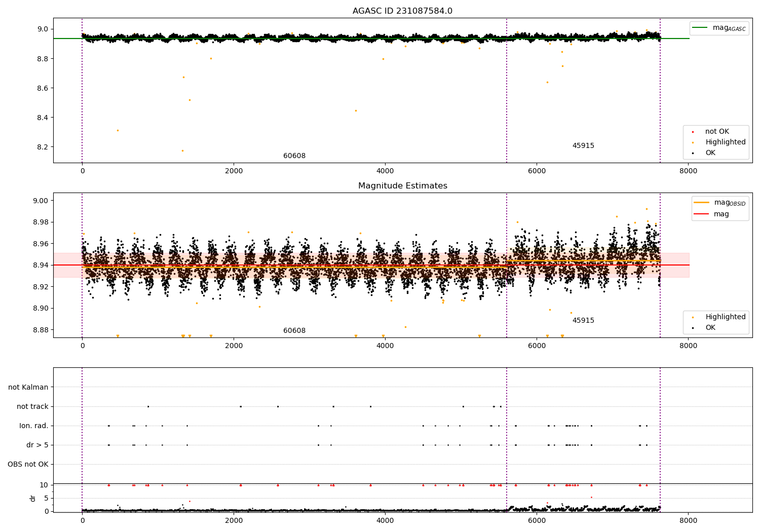The width and height of the screenshot is (760, 532).
Task: Click the "Magnitude Estimates" subplot title
Action: (402, 186)
